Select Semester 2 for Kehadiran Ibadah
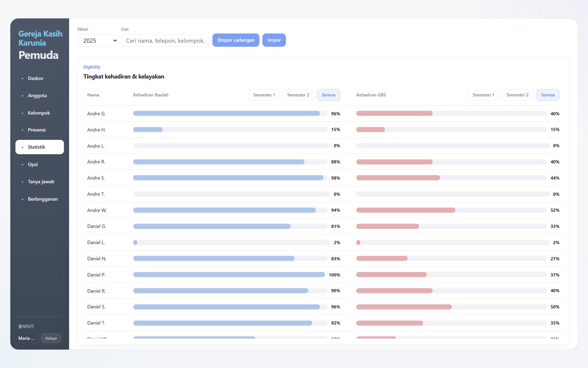Image resolution: width=588 pixels, height=368 pixels. (298, 95)
